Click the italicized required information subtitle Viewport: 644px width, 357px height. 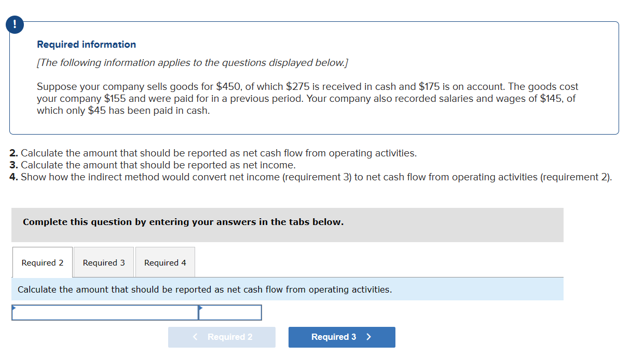192,62
